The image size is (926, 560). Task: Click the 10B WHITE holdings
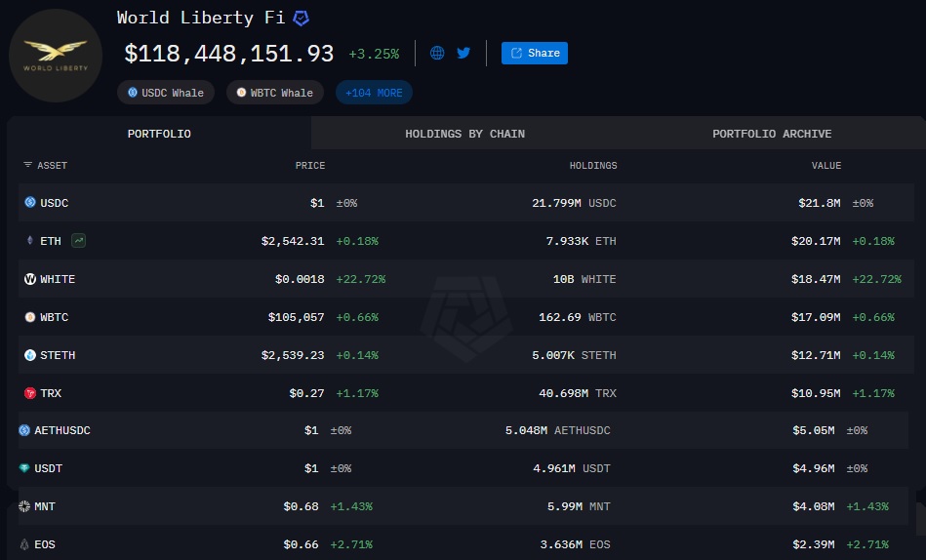[584, 279]
